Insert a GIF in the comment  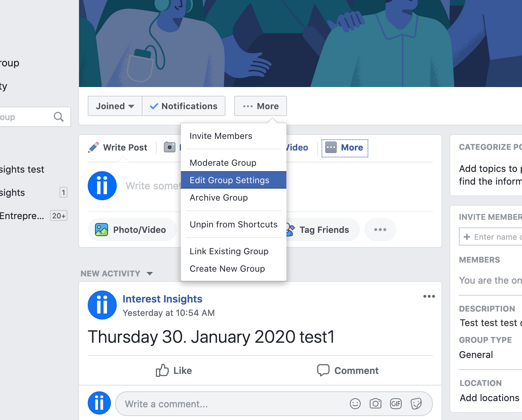396,404
